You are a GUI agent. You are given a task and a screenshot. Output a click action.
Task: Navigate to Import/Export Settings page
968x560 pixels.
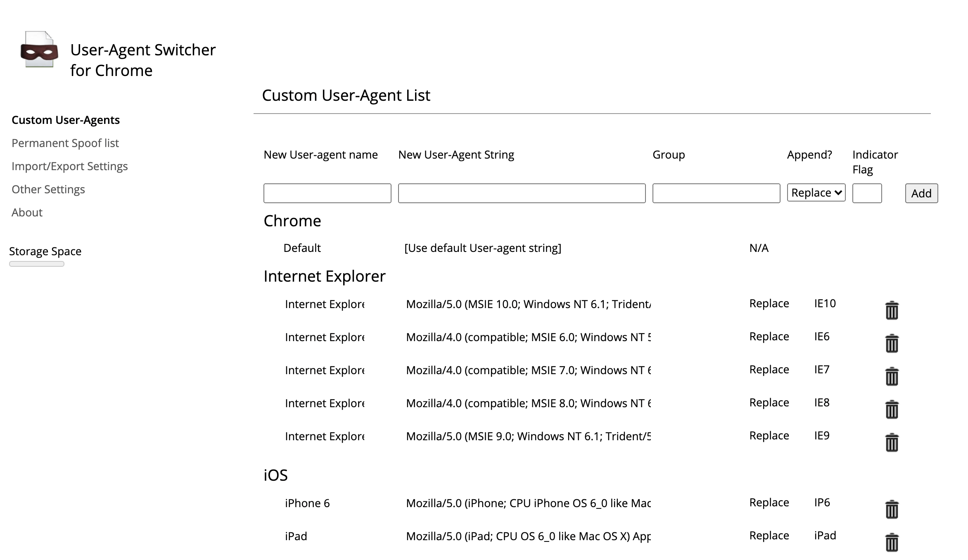69,166
